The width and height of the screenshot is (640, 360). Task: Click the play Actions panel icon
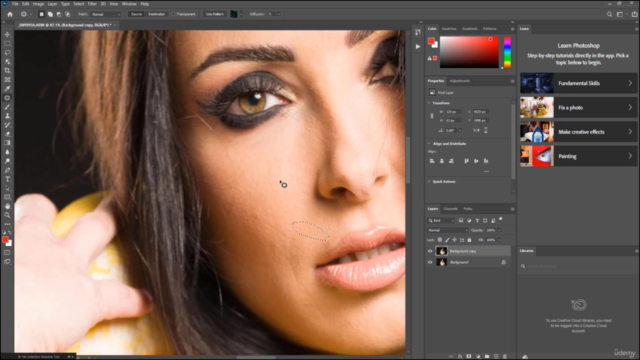point(418,47)
